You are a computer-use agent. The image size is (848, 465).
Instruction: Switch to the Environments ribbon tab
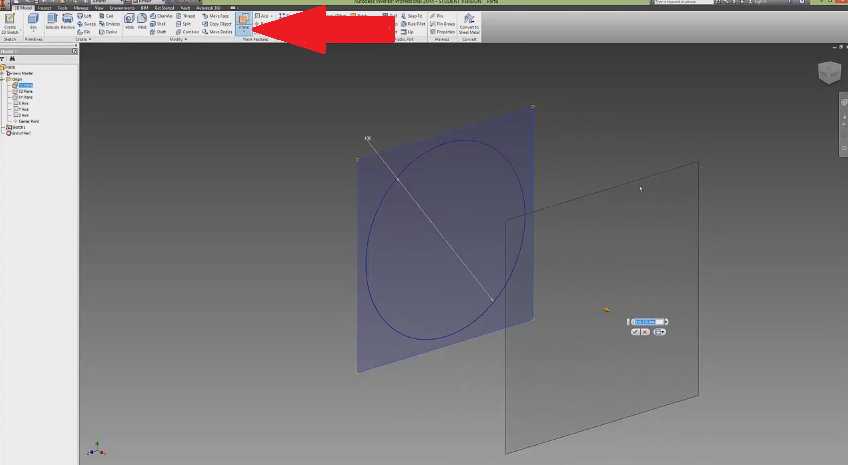122,8
